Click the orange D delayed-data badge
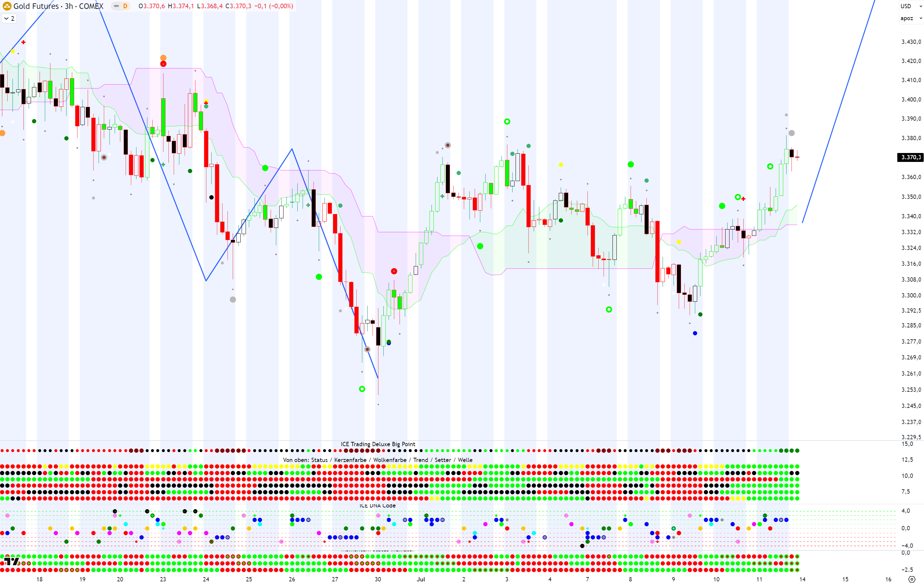This screenshot has height=585, width=924. pyautogui.click(x=125, y=6)
